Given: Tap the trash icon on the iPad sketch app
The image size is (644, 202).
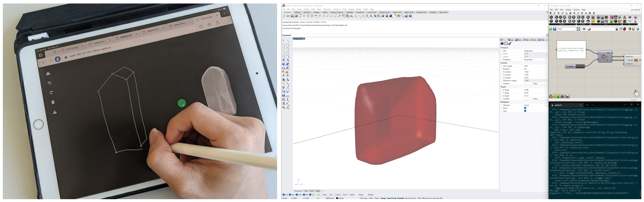Looking at the screenshot, I should 53,102.
